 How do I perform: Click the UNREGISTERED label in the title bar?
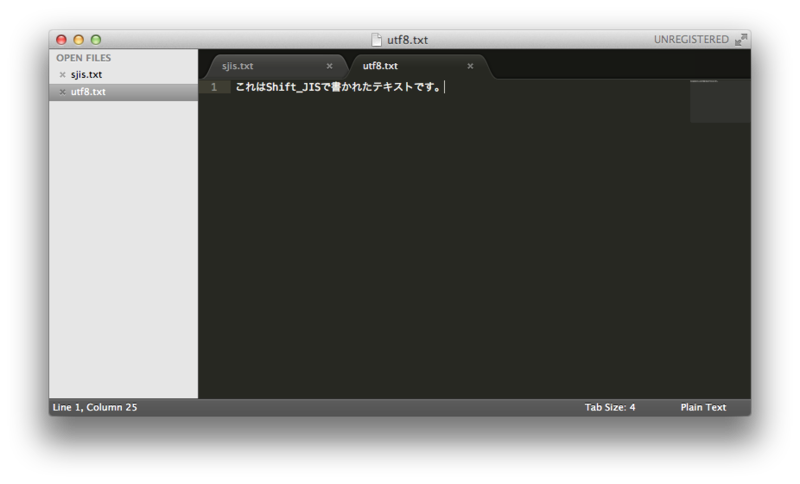click(691, 39)
